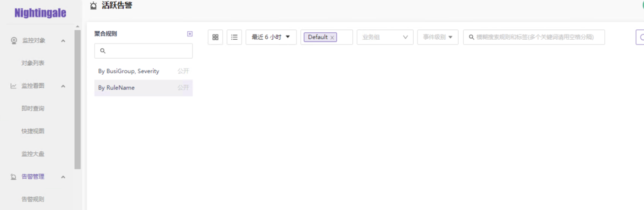
Task: Open the 事件级别 dropdown
Action: (438, 37)
